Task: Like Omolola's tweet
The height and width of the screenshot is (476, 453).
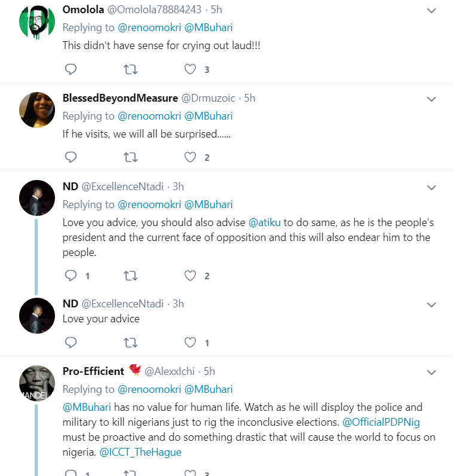Action: tap(190, 69)
